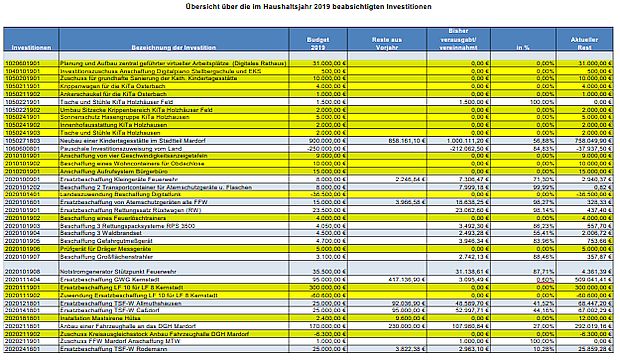Click the Pauschale Investitionszuweisung vom Land cell
The image size is (620, 361).
(174, 149)
